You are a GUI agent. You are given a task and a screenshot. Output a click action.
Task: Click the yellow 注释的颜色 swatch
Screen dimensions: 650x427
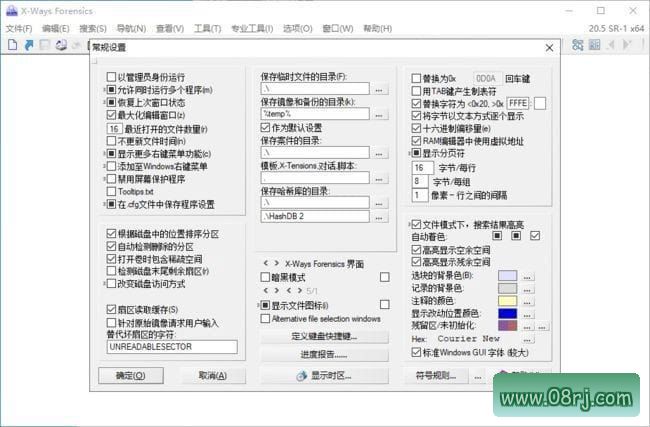pos(507,301)
